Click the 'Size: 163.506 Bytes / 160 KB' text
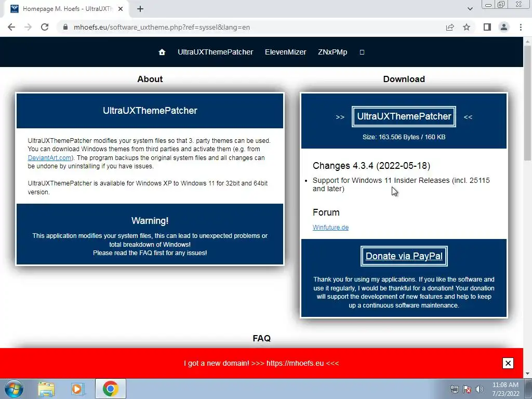Viewport: 532px width, 399px height. [404, 137]
